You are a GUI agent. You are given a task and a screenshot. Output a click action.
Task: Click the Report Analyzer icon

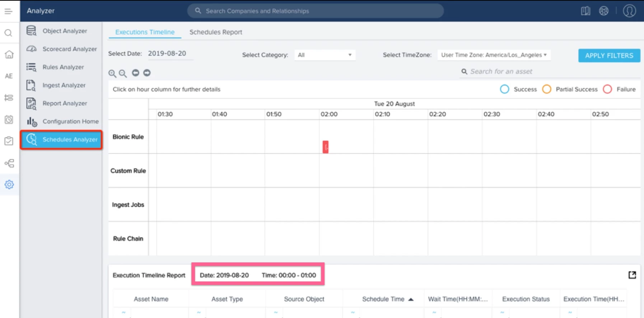click(x=31, y=103)
